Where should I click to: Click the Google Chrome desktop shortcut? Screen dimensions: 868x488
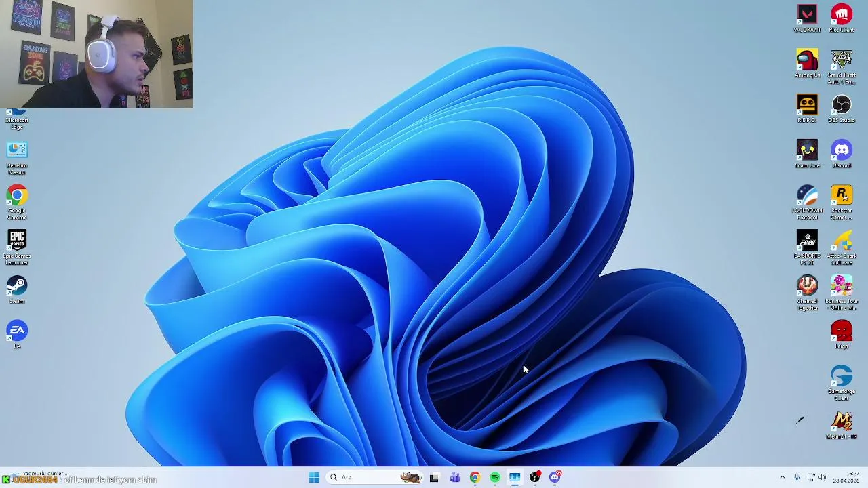[17, 203]
